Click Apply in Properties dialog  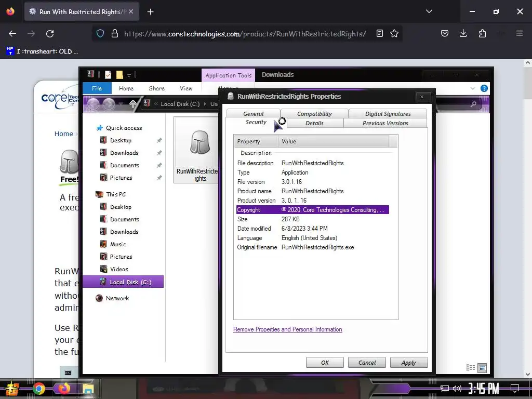click(x=408, y=362)
